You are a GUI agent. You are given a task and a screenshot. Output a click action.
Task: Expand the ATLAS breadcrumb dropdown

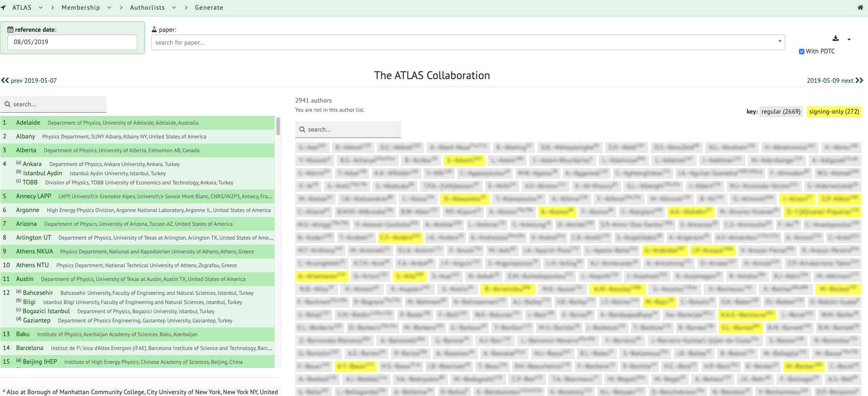[41, 7]
